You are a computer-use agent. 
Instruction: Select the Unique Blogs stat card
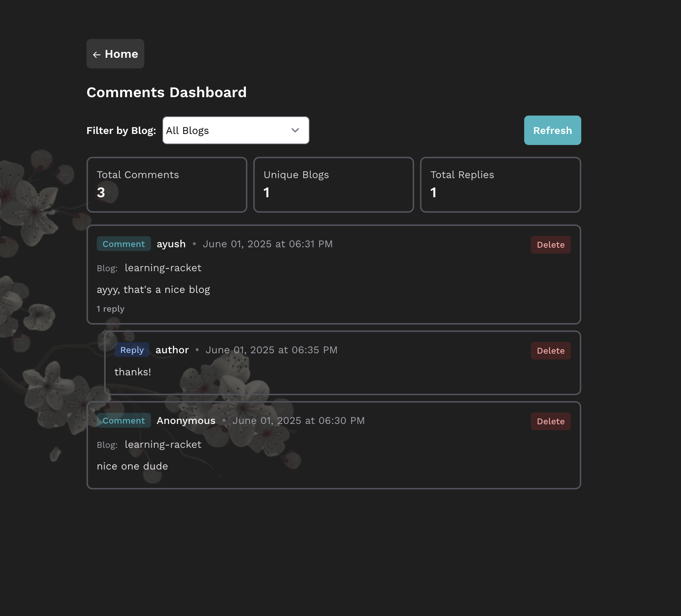click(334, 185)
